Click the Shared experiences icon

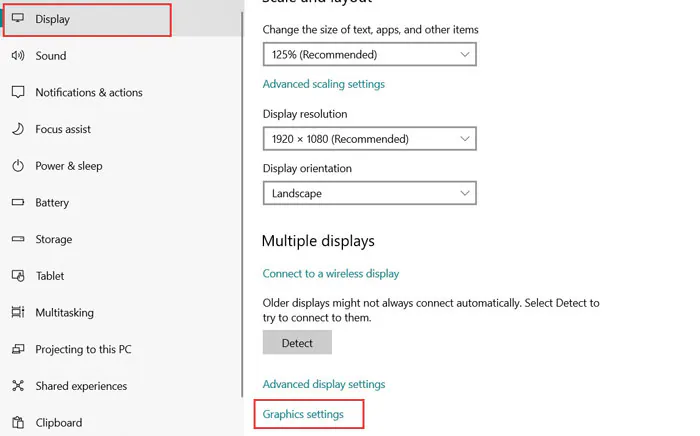(18, 386)
